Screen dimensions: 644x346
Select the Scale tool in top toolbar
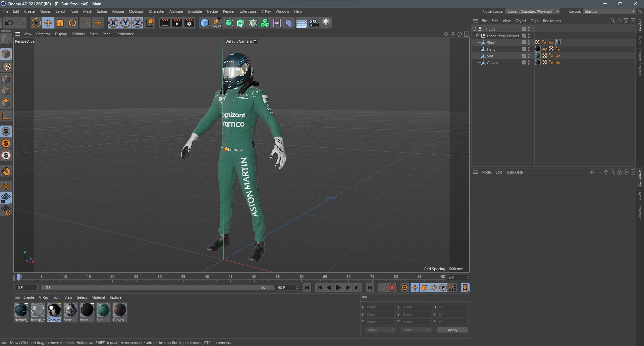[60, 23]
